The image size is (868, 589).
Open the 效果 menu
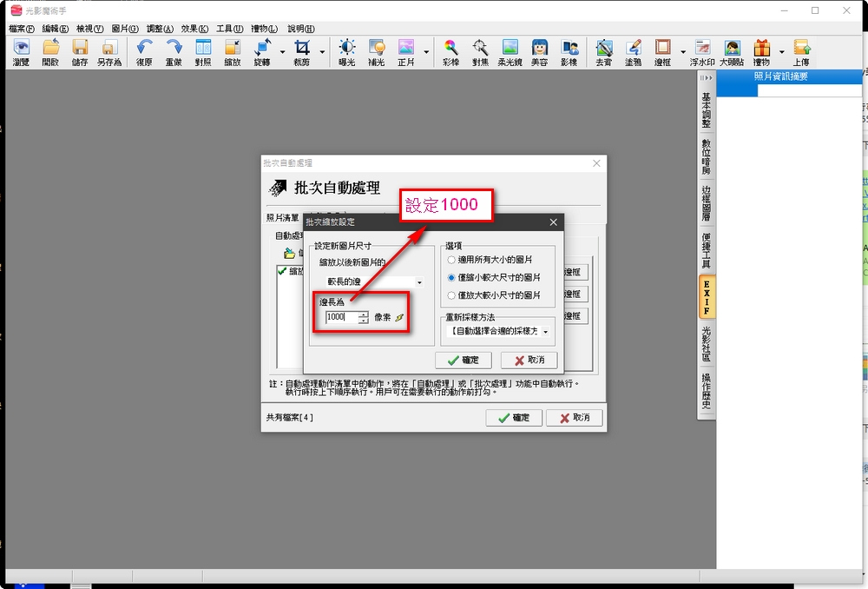194,29
